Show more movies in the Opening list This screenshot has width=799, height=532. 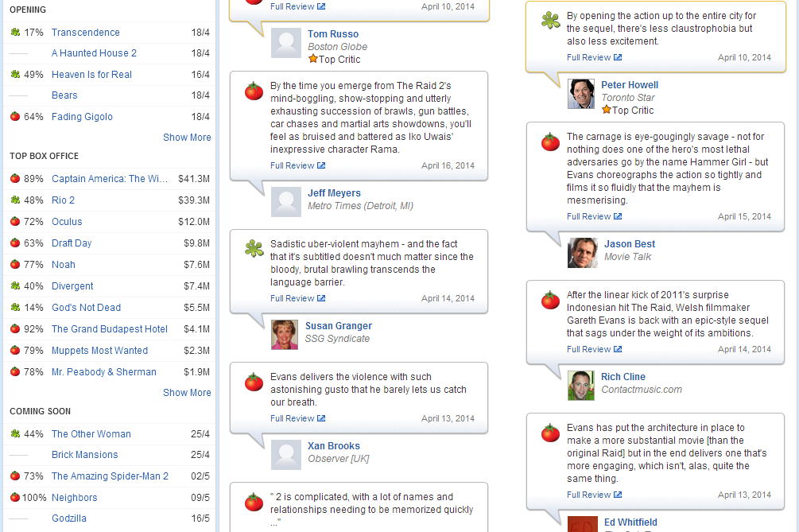(x=187, y=138)
